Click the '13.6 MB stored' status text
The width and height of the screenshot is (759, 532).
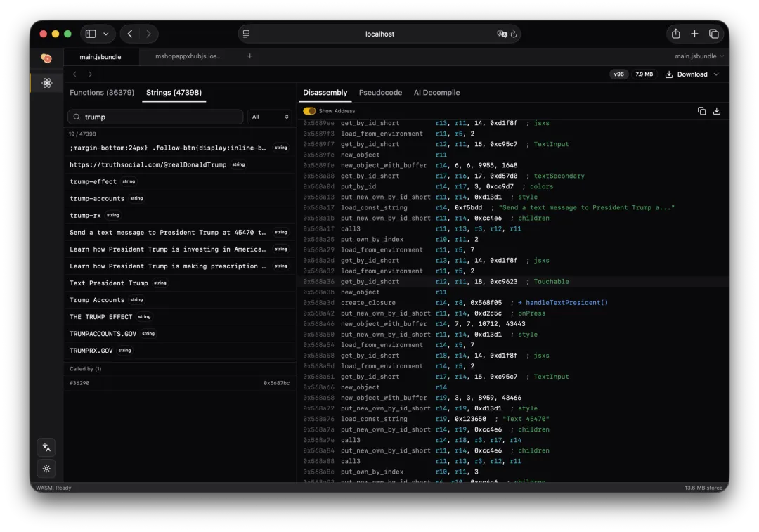(703, 488)
